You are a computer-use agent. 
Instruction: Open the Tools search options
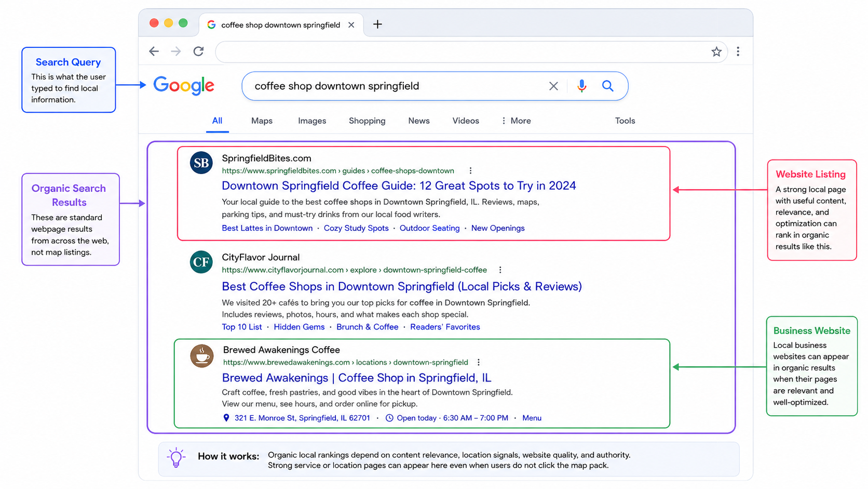[x=625, y=121]
